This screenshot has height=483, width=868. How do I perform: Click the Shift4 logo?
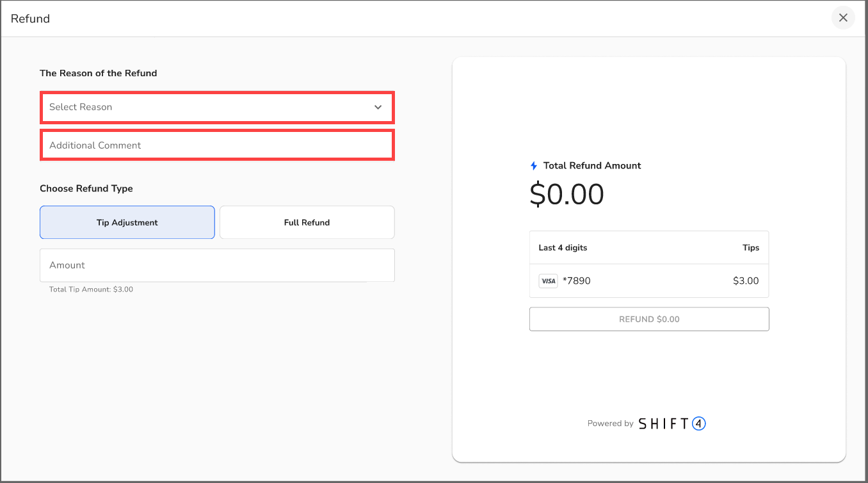tap(671, 423)
